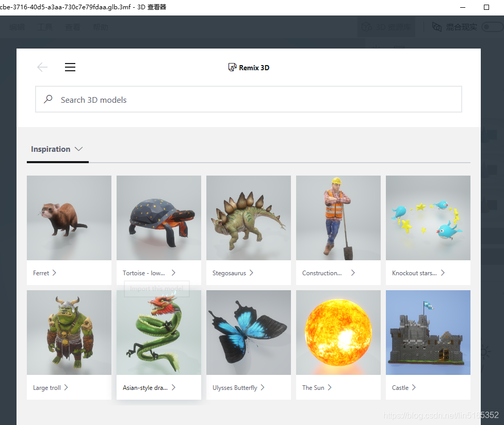The height and width of the screenshot is (425, 504).
Task: Click the chevron next to Castle
Action: coord(414,387)
